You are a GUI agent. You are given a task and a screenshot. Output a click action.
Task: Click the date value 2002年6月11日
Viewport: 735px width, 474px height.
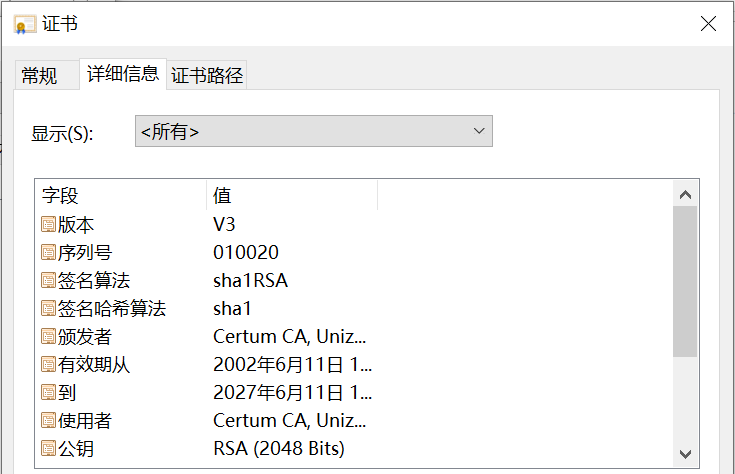coord(292,364)
